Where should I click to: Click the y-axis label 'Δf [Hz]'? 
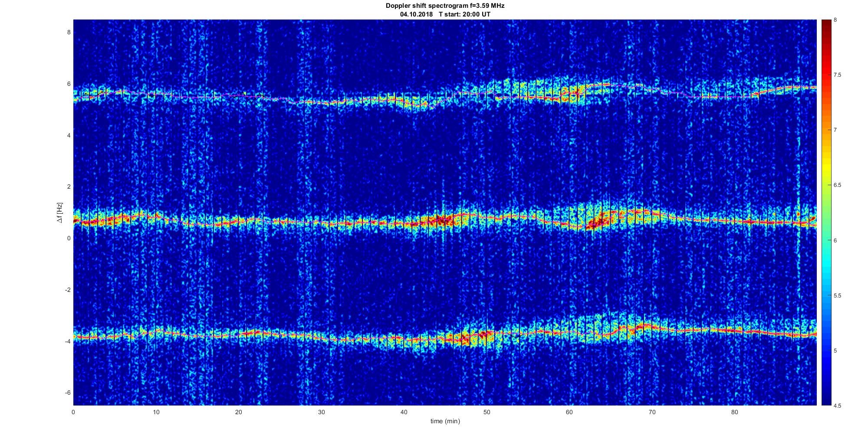59,213
